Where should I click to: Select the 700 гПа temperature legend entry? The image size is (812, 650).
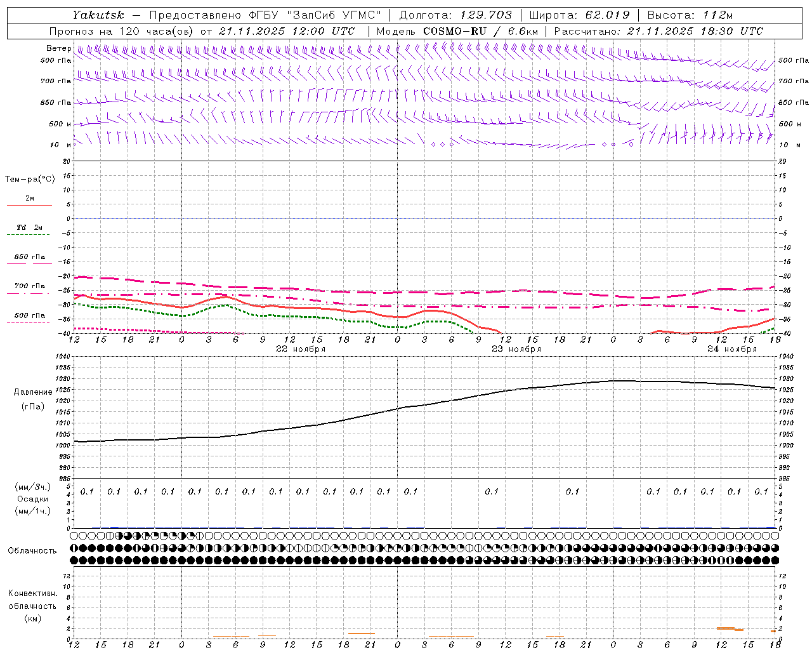pyautogui.click(x=30, y=286)
